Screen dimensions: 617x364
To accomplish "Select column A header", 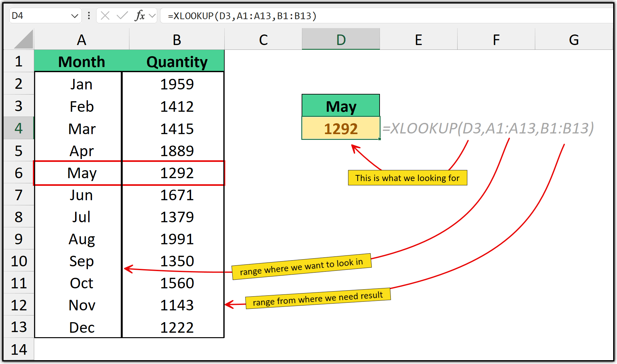I will pos(81,40).
